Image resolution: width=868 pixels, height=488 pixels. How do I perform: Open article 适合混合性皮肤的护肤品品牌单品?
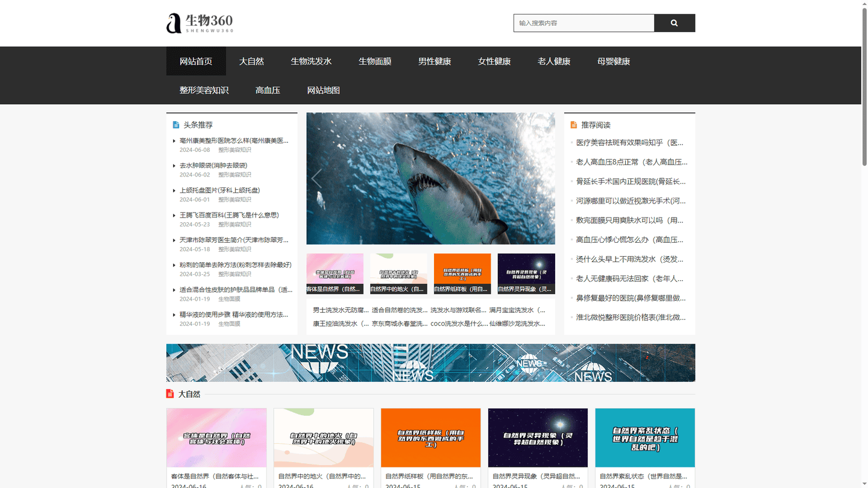coord(236,289)
